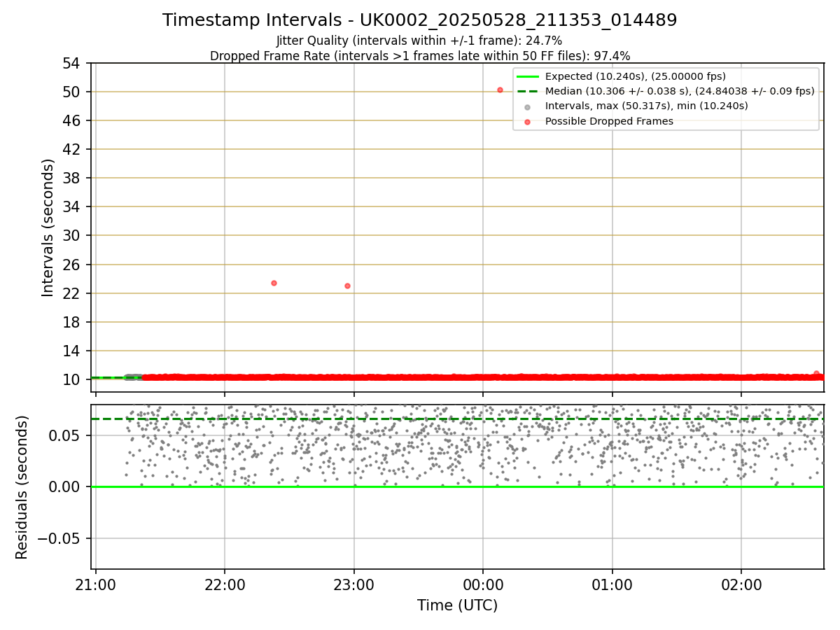Click the red outlier point just before 22:30
The height and width of the screenshot is (630, 840).
(274, 283)
